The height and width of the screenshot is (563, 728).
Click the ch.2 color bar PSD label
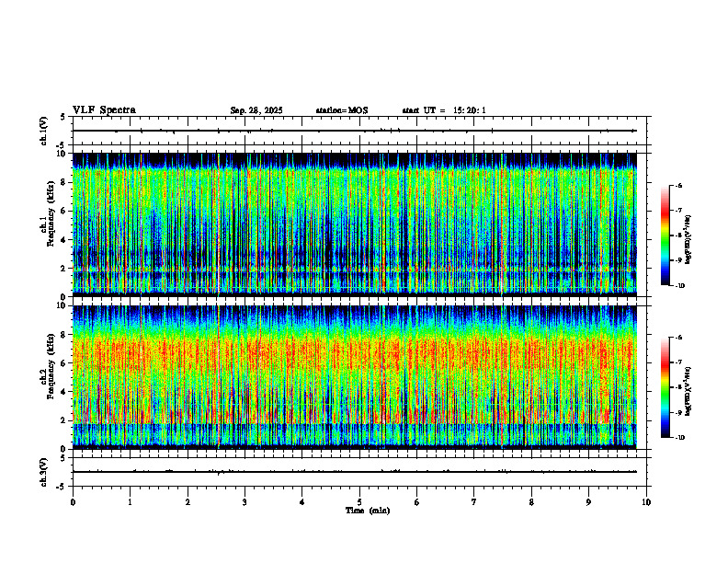click(688, 392)
